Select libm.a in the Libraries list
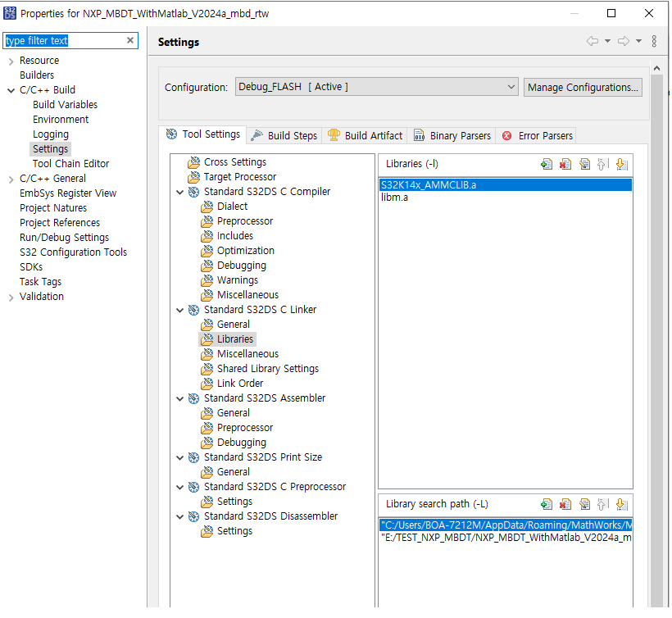This screenshot has width=672, height=618. [395, 198]
